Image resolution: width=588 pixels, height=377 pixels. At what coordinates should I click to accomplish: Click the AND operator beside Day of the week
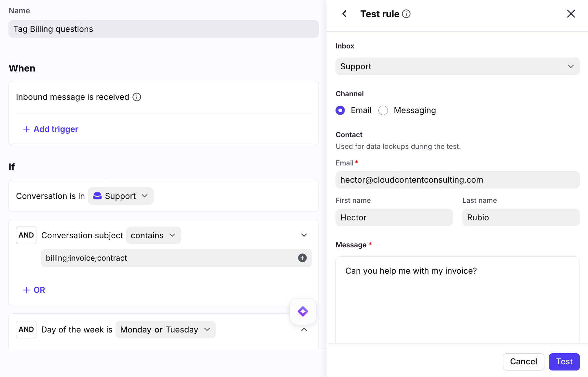tap(26, 330)
